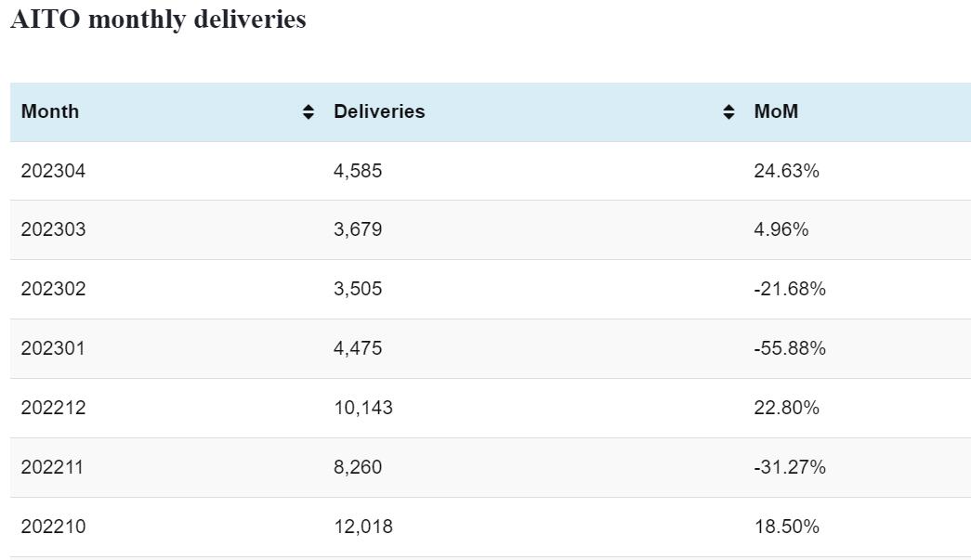Click the -55.88% MoM value
This screenshot has width=971, height=560.
[x=790, y=348]
